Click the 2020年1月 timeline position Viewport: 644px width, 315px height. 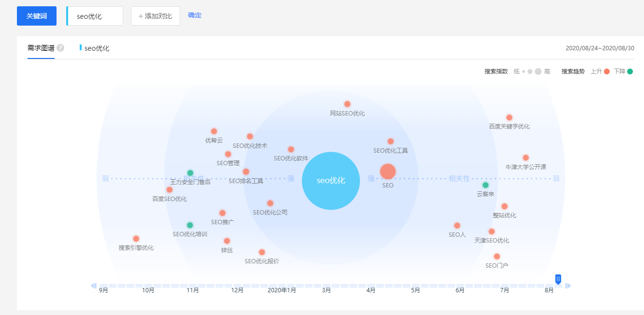282,290
